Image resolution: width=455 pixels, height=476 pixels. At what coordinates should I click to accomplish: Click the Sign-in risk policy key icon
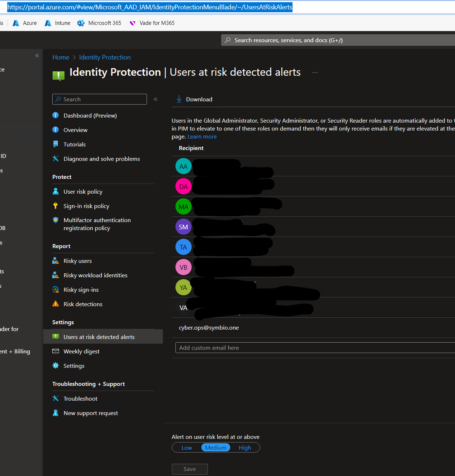click(55, 206)
